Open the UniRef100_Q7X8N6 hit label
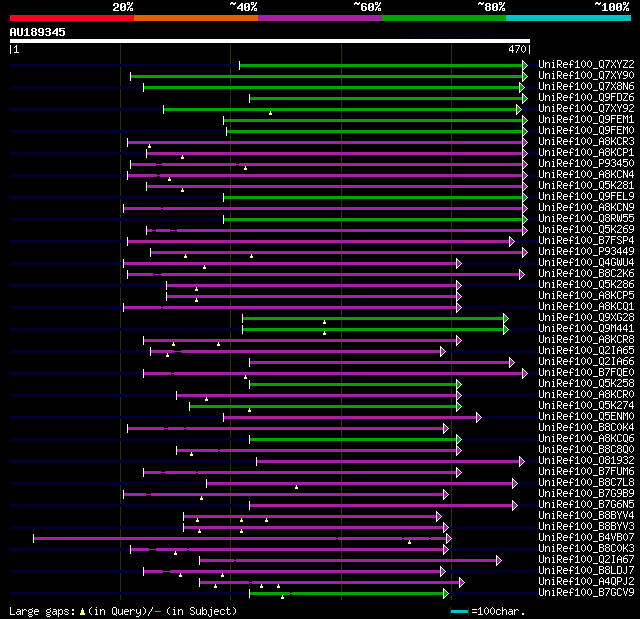Screen dimensions: 640x619 click(x=586, y=87)
